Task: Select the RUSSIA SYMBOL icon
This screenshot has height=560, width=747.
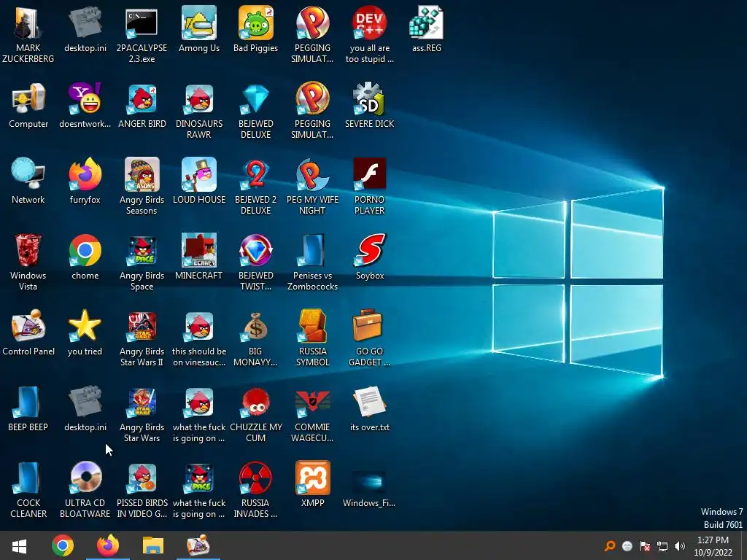Action: pyautogui.click(x=312, y=338)
